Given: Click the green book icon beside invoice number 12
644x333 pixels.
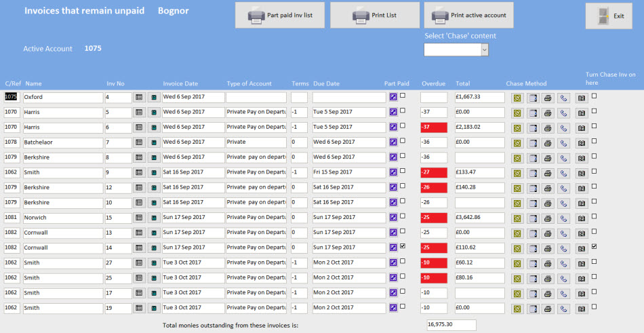Looking at the screenshot, I should pos(154,187).
